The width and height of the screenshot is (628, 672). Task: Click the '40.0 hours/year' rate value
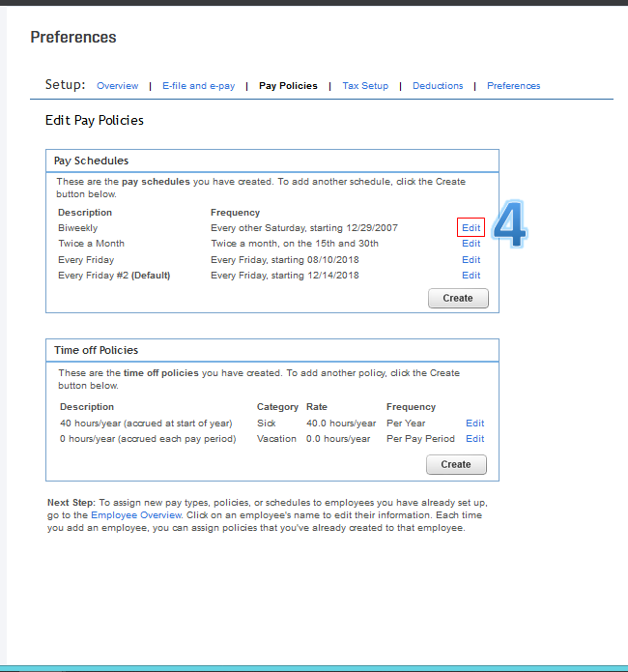341,423
